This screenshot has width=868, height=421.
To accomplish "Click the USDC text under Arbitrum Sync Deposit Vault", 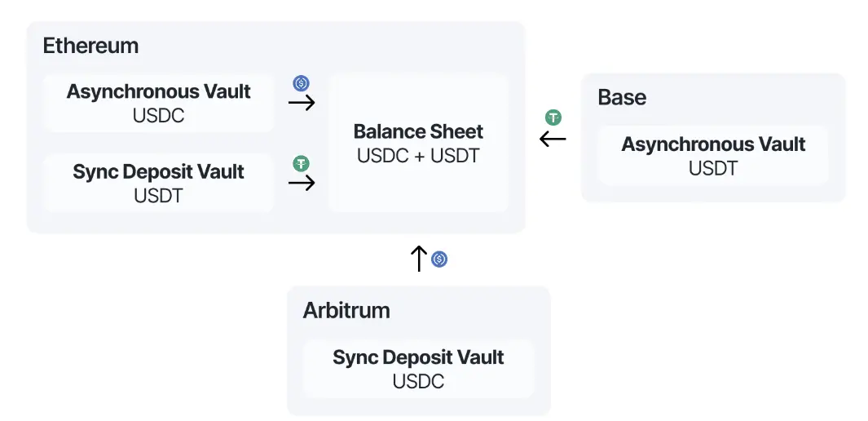I will [x=418, y=382].
